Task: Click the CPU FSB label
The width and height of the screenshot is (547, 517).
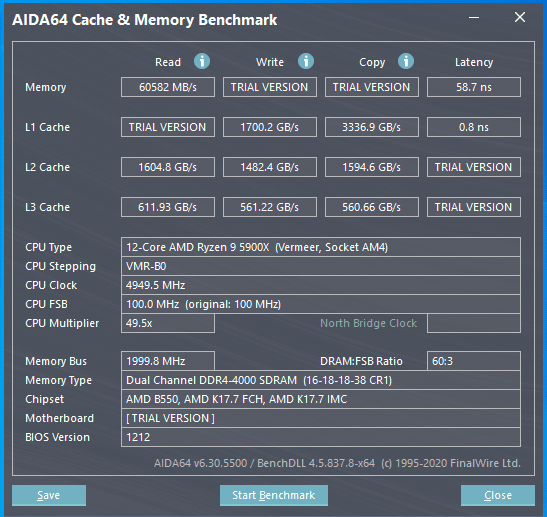Action: pos(46,304)
